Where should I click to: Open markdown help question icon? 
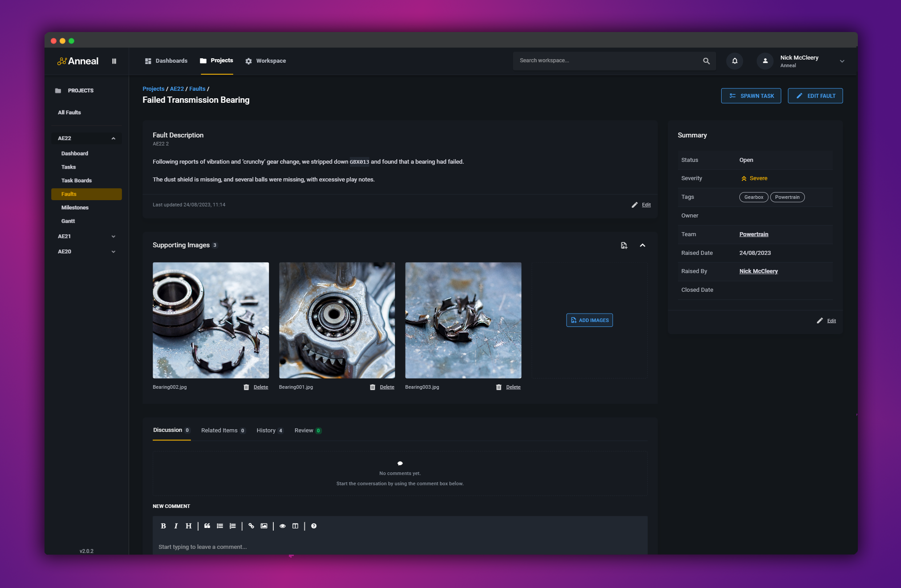coord(314,526)
